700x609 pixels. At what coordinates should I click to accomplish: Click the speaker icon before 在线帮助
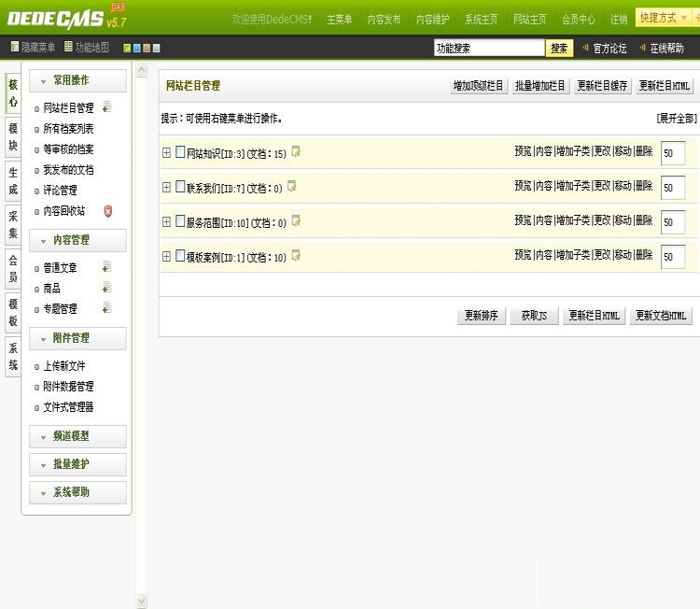(642, 47)
